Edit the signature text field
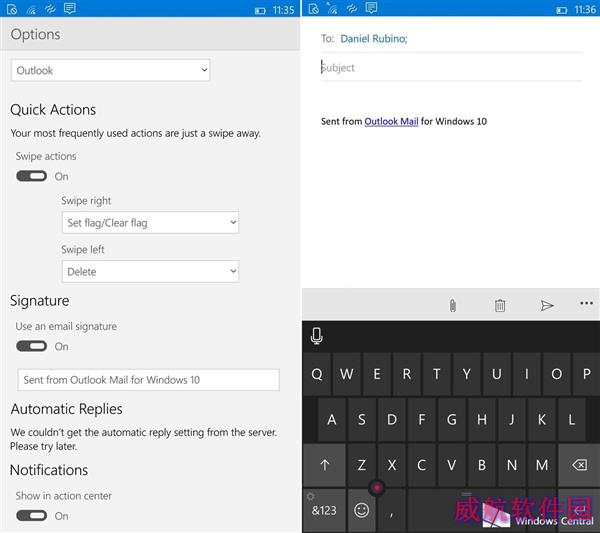The height and width of the screenshot is (533, 600). pos(148,380)
